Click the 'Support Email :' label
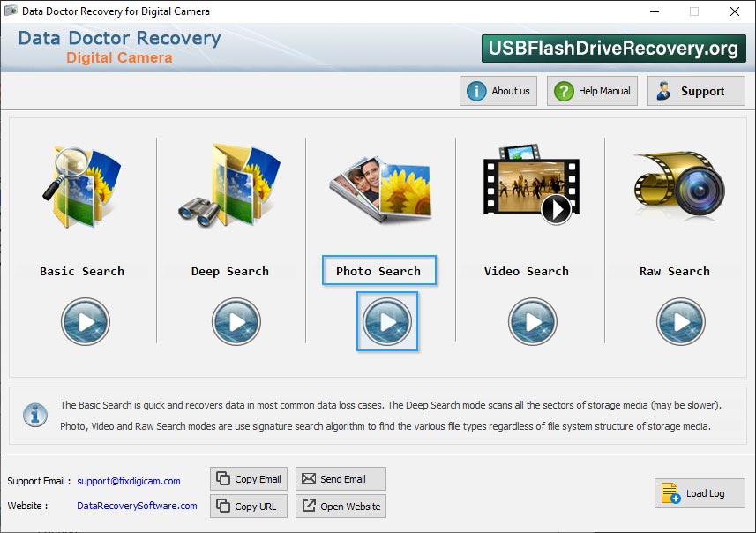Viewport: 756px width, 533px height. pos(39,481)
